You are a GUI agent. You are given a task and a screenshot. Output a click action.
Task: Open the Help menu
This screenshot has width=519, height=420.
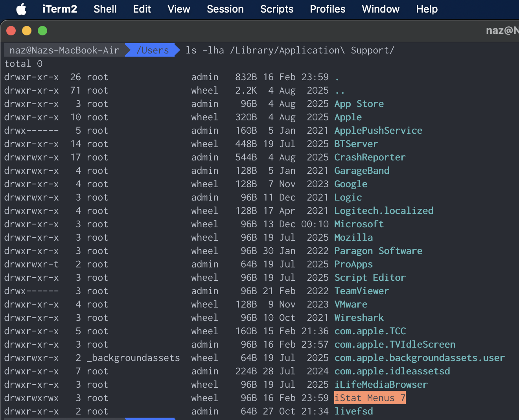pos(427,9)
